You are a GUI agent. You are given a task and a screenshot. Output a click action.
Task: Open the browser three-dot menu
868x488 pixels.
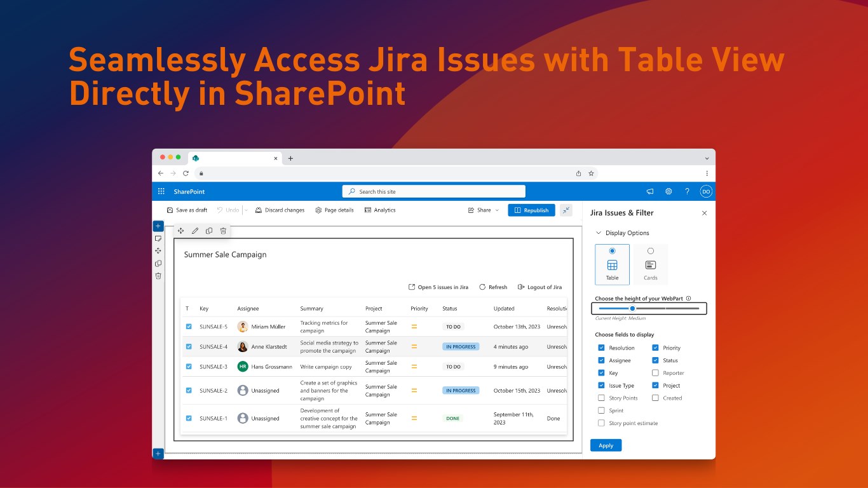pyautogui.click(x=707, y=173)
